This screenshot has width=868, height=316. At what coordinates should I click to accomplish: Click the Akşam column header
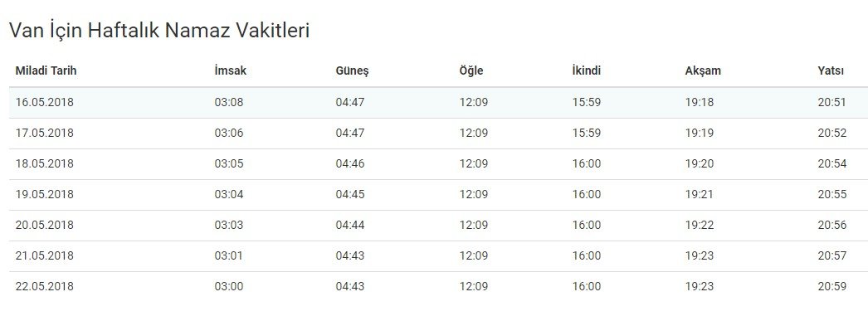pos(703,71)
